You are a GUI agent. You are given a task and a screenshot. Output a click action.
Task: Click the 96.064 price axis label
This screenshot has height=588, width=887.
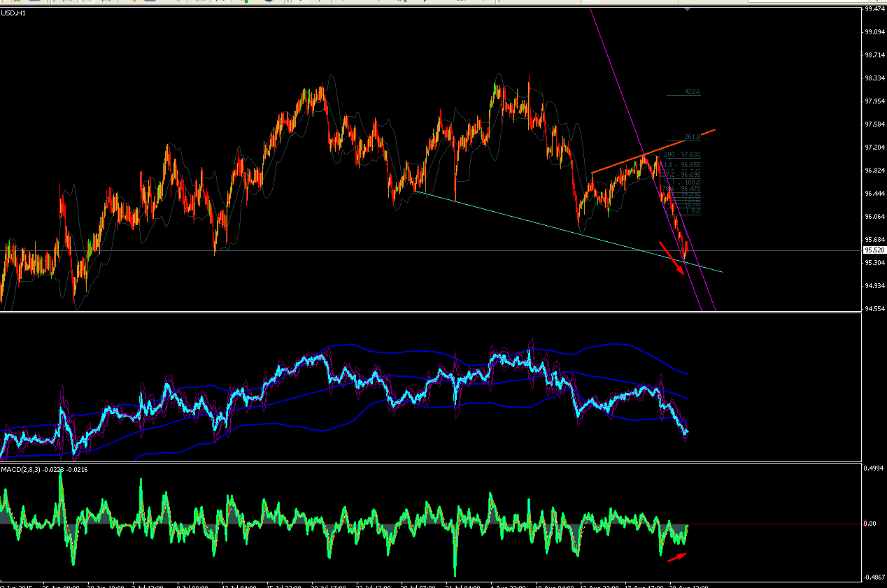[874, 217]
